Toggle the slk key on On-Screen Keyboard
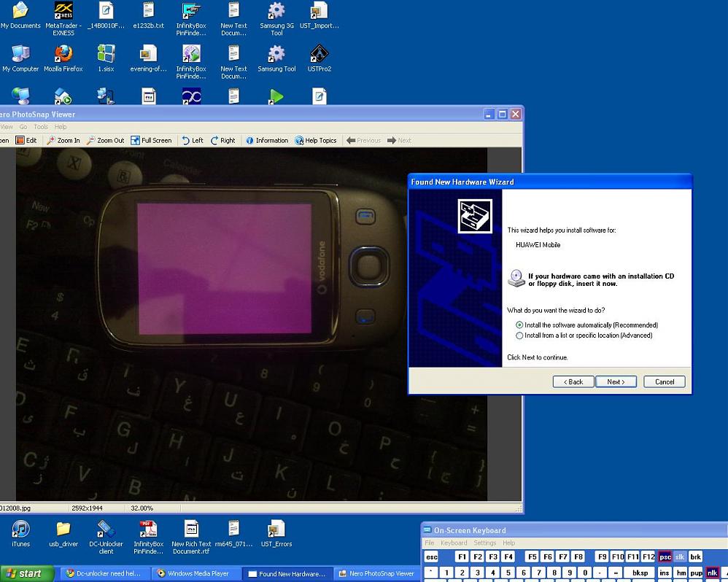 coord(680,556)
